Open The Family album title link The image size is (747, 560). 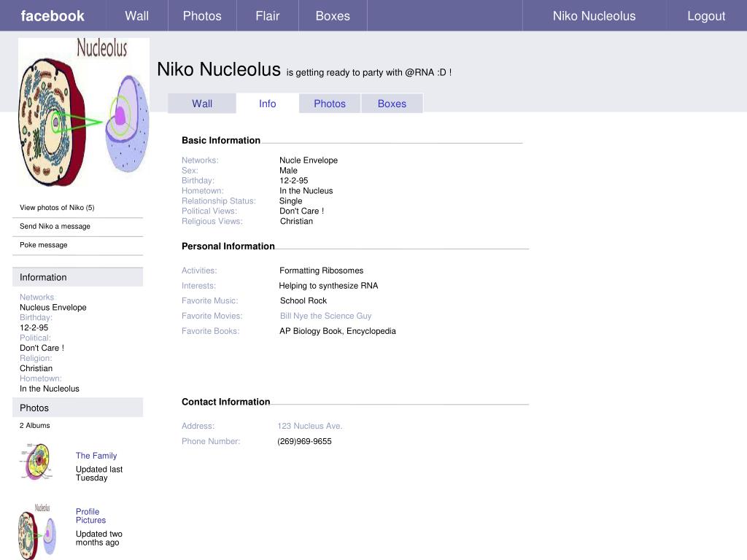[96, 456]
